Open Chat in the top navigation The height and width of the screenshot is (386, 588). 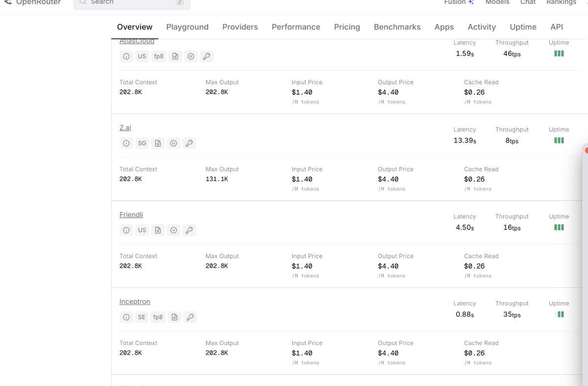(x=528, y=2)
